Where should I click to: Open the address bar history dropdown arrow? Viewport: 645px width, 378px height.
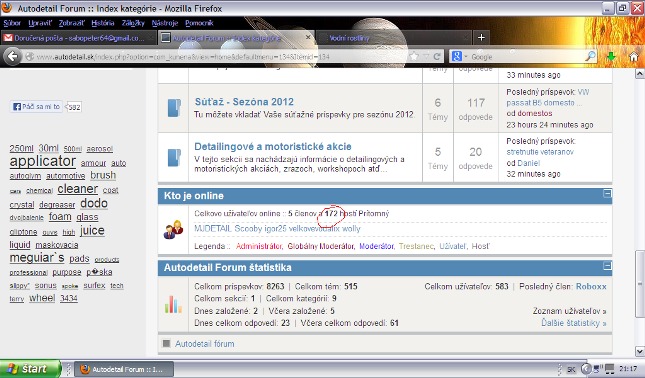(426, 56)
